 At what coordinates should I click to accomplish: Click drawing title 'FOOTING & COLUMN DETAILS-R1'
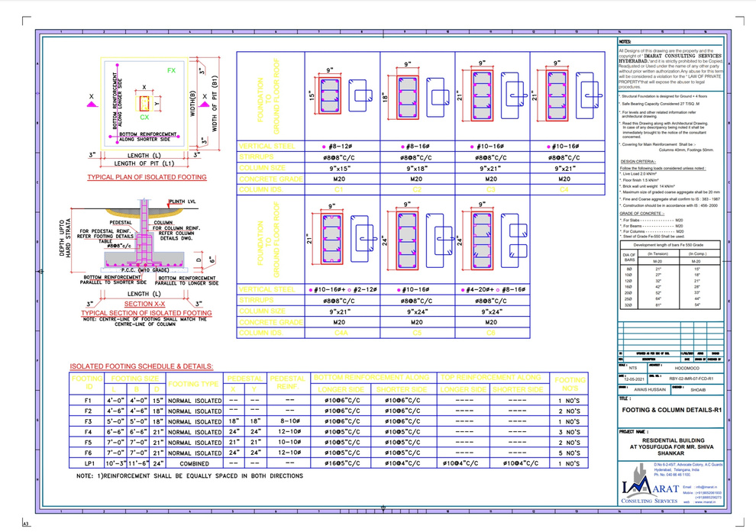672,410
